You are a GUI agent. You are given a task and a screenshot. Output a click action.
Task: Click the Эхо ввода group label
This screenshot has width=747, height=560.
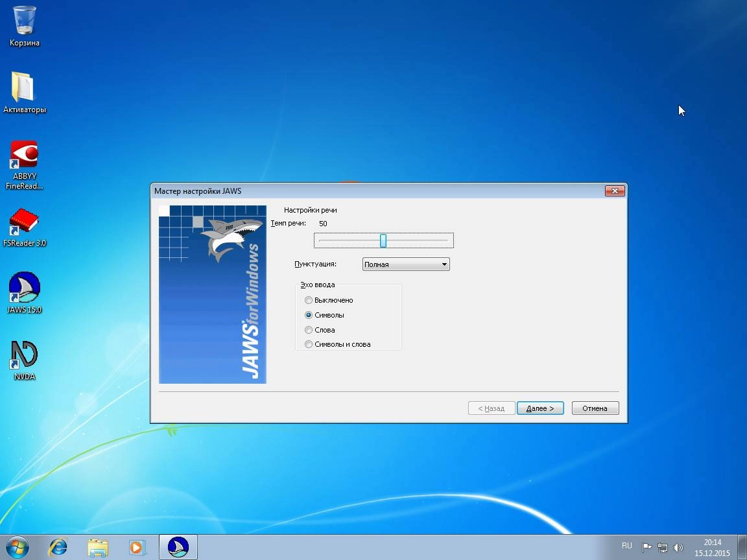point(318,285)
